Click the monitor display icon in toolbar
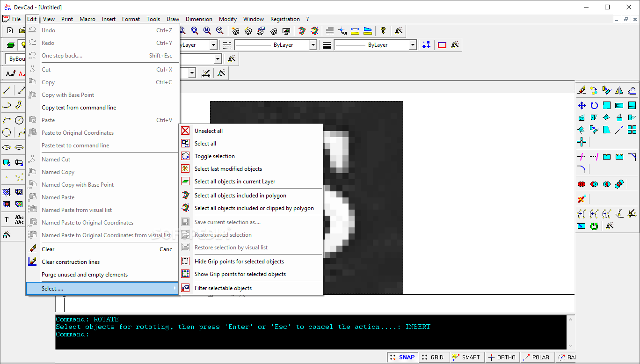 [x=286, y=30]
